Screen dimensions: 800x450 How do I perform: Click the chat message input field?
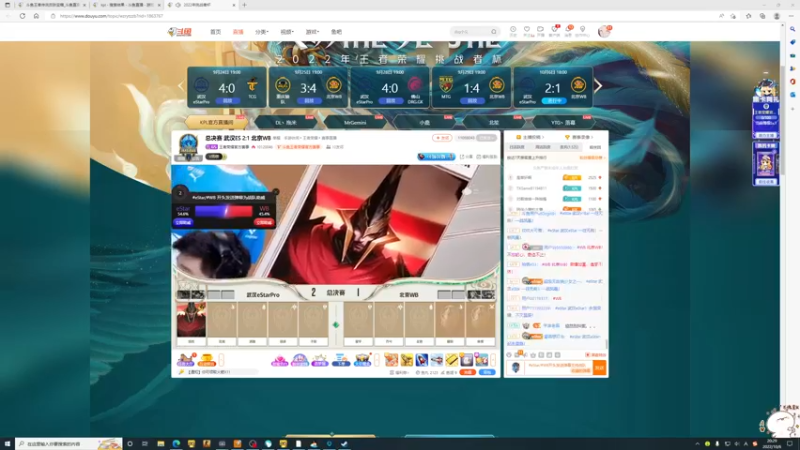tap(559, 367)
